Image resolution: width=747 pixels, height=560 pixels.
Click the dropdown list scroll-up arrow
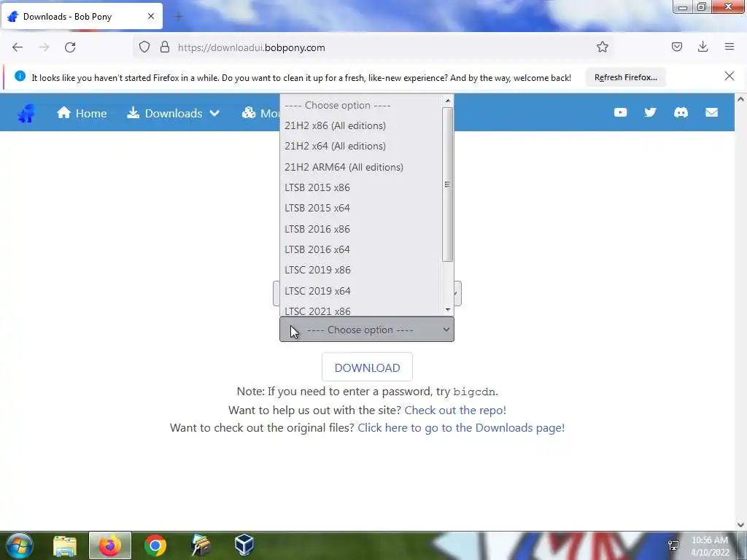(447, 101)
